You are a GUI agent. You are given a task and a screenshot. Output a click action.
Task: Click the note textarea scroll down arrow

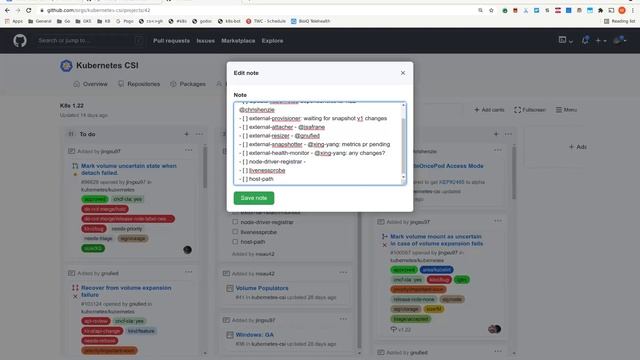tap(404, 178)
